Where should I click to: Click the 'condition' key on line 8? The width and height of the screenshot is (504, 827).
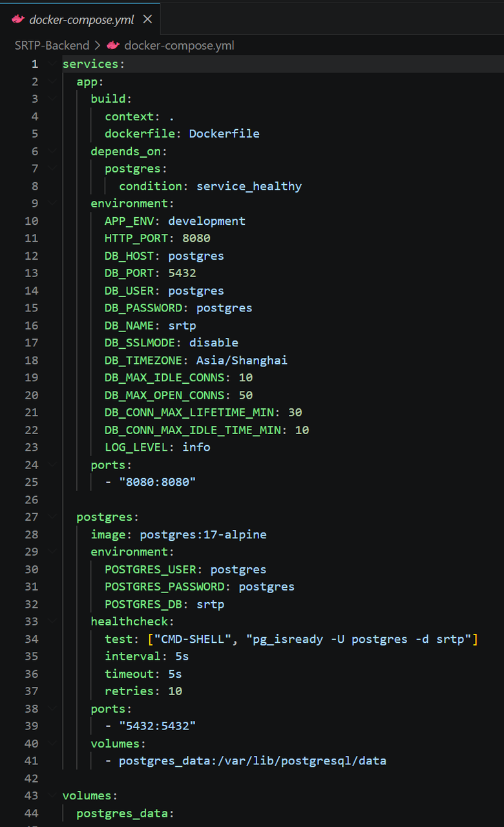click(x=151, y=186)
